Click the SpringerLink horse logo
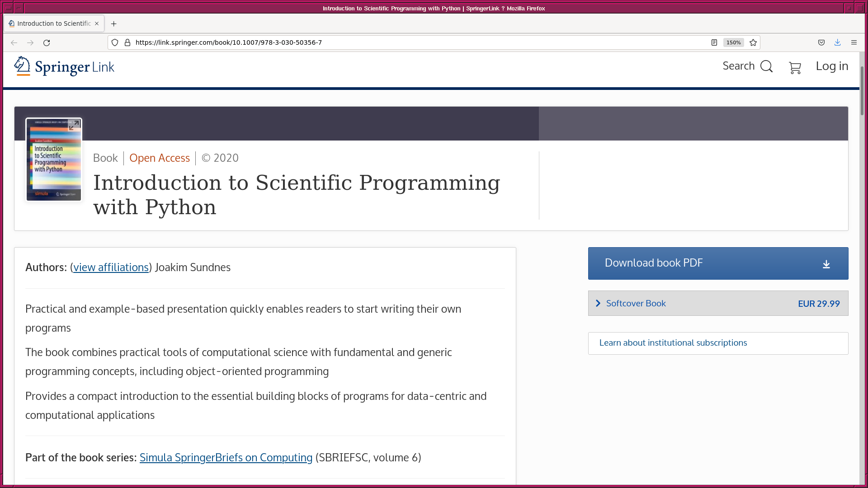Viewport: 868px width, 488px height. [x=22, y=66]
